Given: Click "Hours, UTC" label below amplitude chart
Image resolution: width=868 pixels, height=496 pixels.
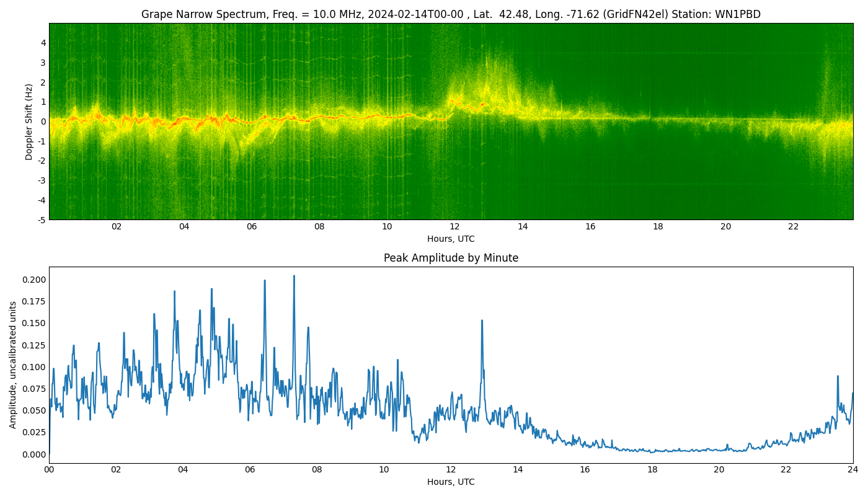Looking at the screenshot, I should pyautogui.click(x=451, y=482).
